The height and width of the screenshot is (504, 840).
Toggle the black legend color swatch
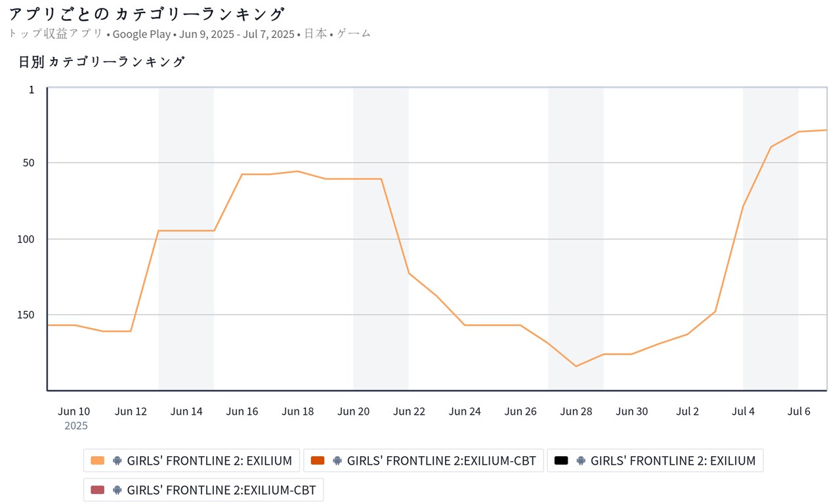click(x=561, y=461)
